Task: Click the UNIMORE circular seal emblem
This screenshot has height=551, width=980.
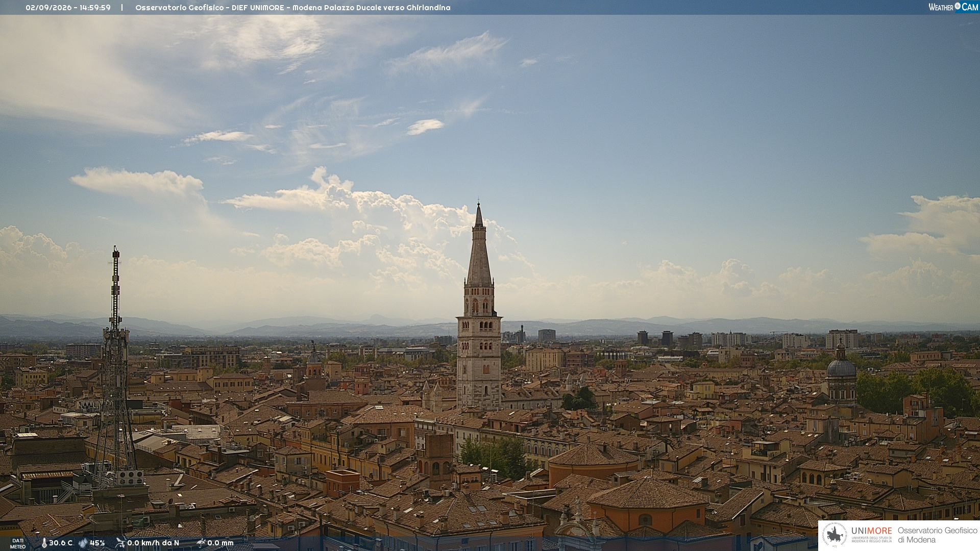Action: pyautogui.click(x=835, y=535)
